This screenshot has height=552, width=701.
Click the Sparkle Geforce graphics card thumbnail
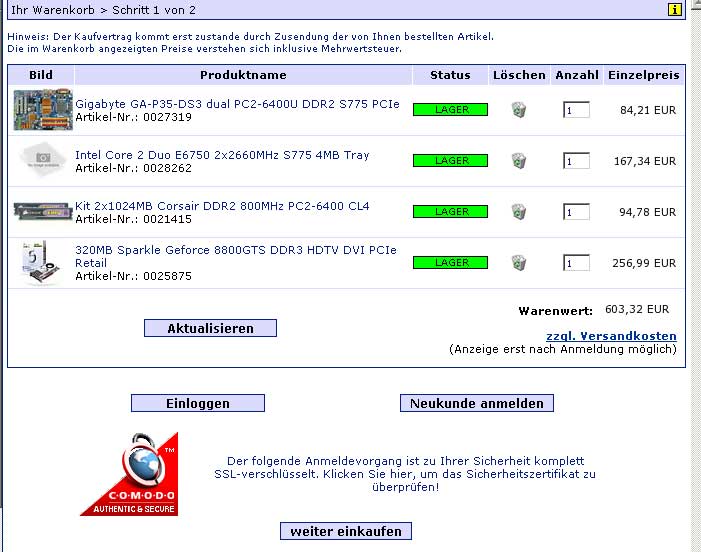tap(41, 263)
